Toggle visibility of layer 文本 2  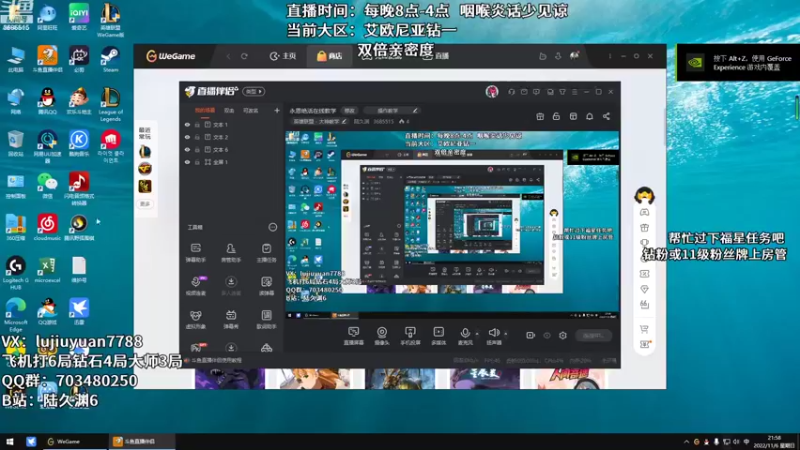tap(187, 137)
